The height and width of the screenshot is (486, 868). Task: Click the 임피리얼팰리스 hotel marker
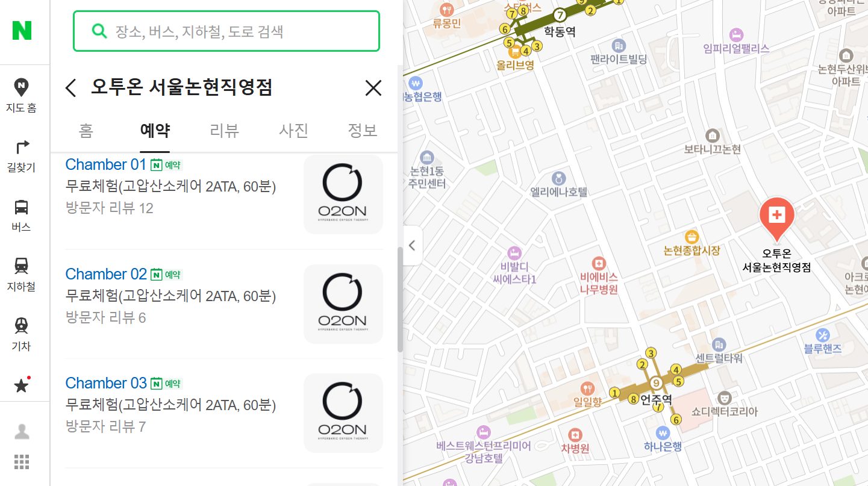(x=735, y=34)
